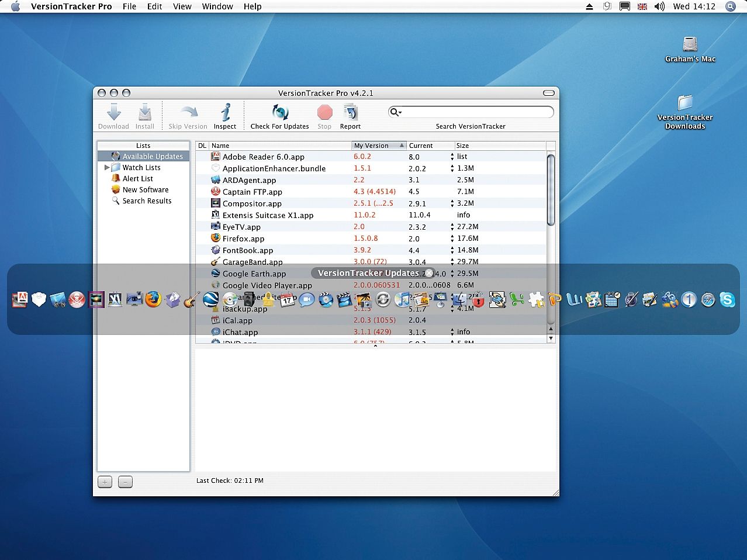This screenshot has height=560, width=747.
Task: Select the Captain FTP pirate skull icon in overlay
Action: point(77,300)
